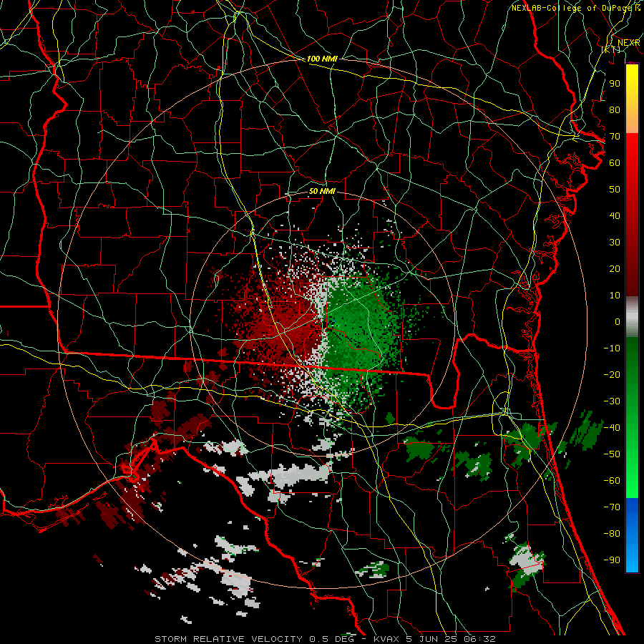
Task: Click the NEXLAB-College of DuPage credit text
Action: tap(572, 8)
